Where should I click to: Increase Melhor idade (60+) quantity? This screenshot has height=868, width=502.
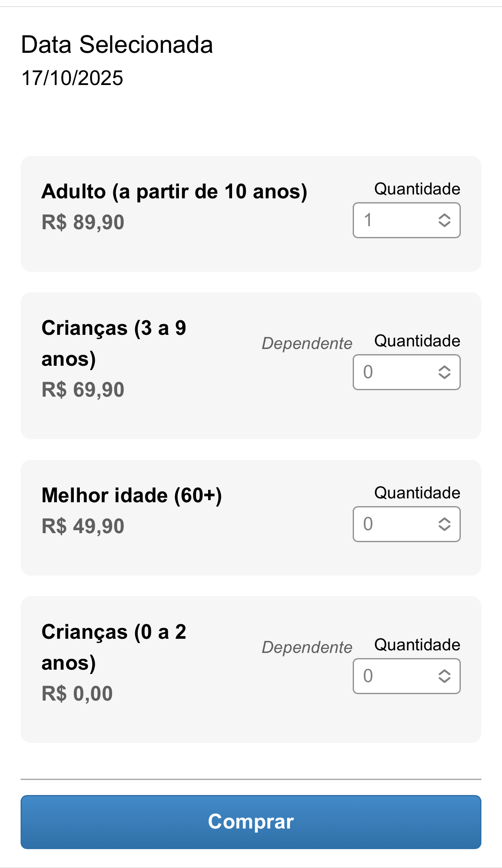(445, 520)
